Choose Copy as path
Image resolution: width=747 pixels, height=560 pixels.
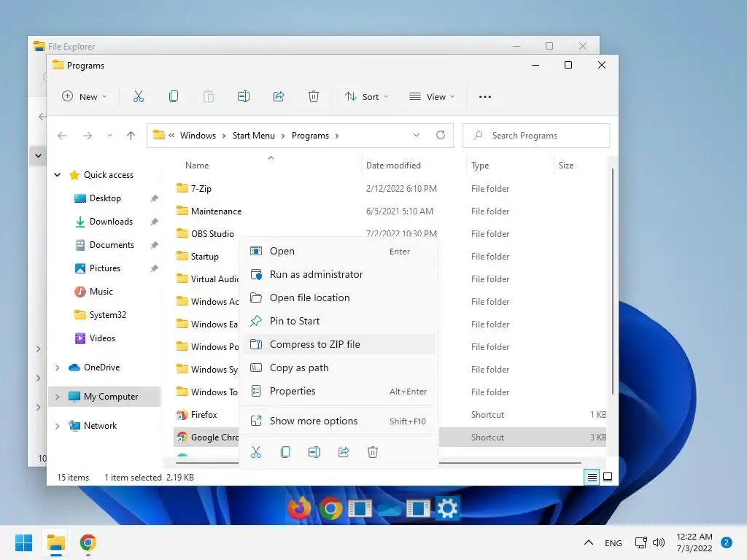click(339, 367)
